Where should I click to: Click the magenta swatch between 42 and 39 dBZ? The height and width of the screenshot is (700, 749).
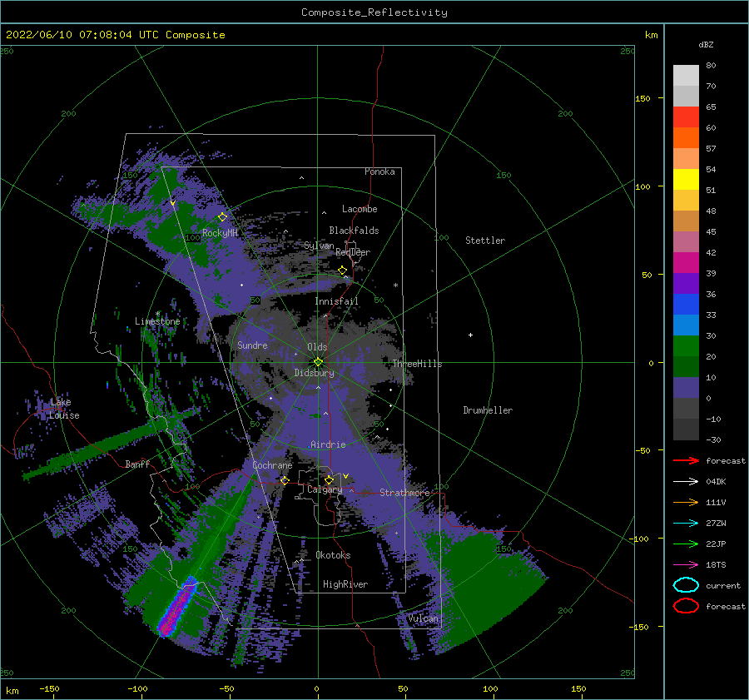686,263
